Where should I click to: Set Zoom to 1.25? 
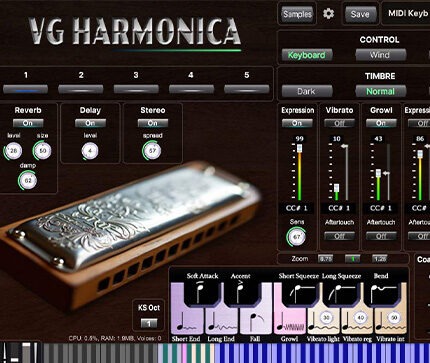379,259
